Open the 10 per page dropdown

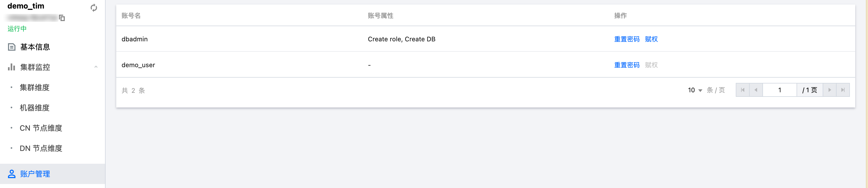(695, 90)
